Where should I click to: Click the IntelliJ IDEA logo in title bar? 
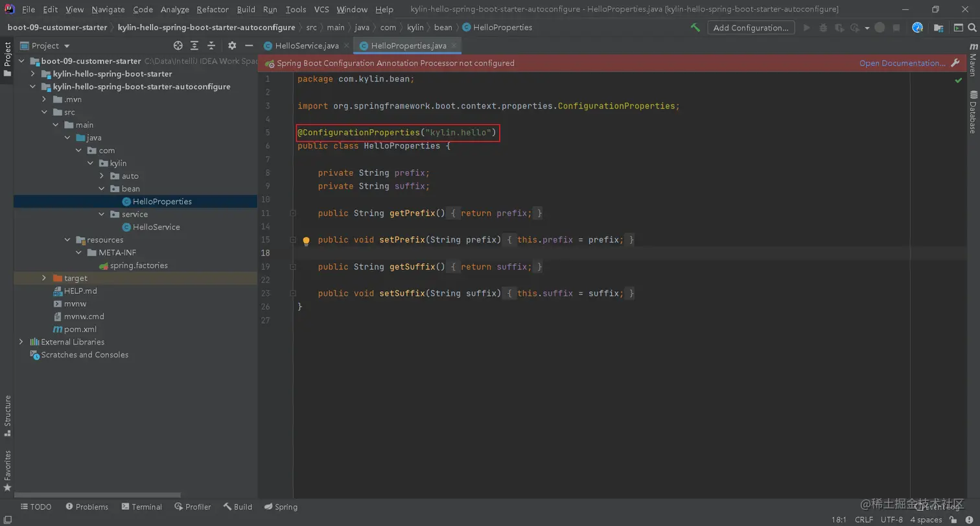(10, 9)
